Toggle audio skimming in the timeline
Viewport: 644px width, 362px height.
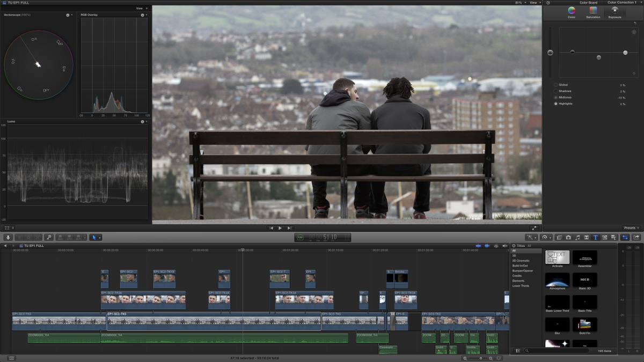[x=487, y=246]
